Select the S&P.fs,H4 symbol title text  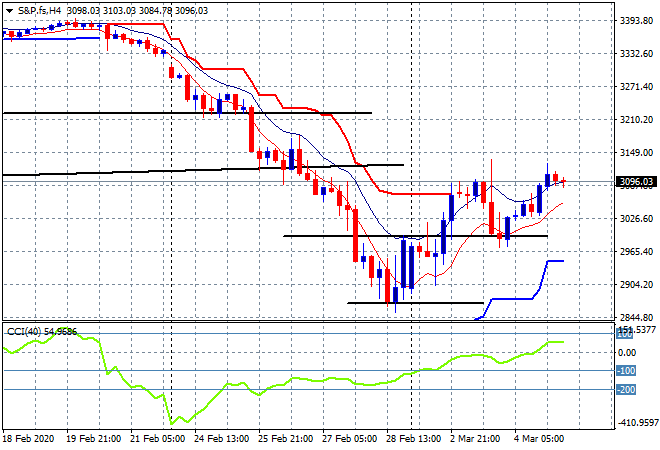[x=40, y=11]
